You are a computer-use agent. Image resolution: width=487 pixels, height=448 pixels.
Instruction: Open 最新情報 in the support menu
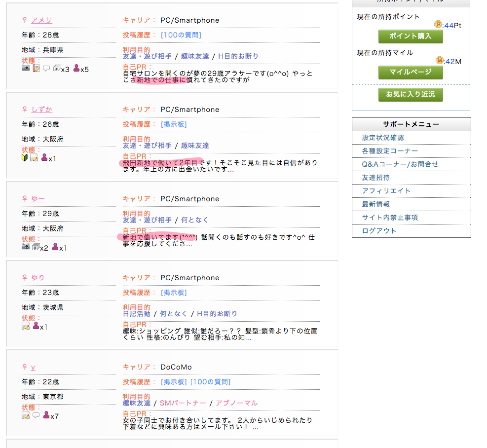click(375, 204)
